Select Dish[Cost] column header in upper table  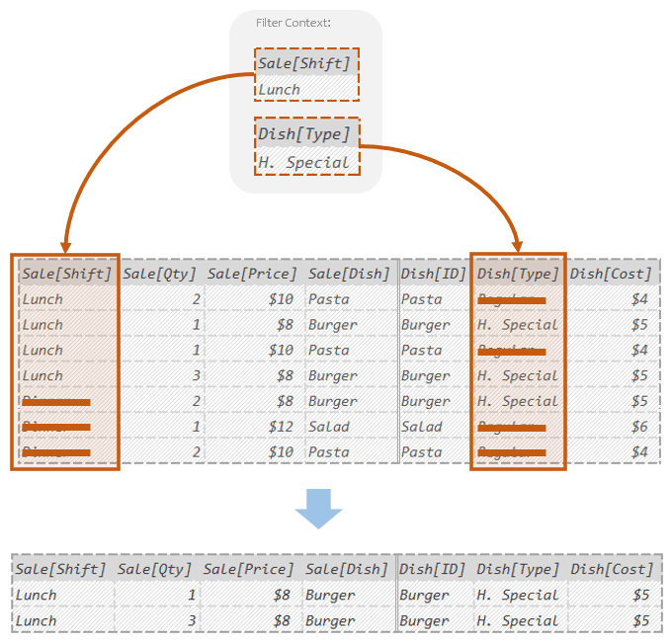pos(611,274)
